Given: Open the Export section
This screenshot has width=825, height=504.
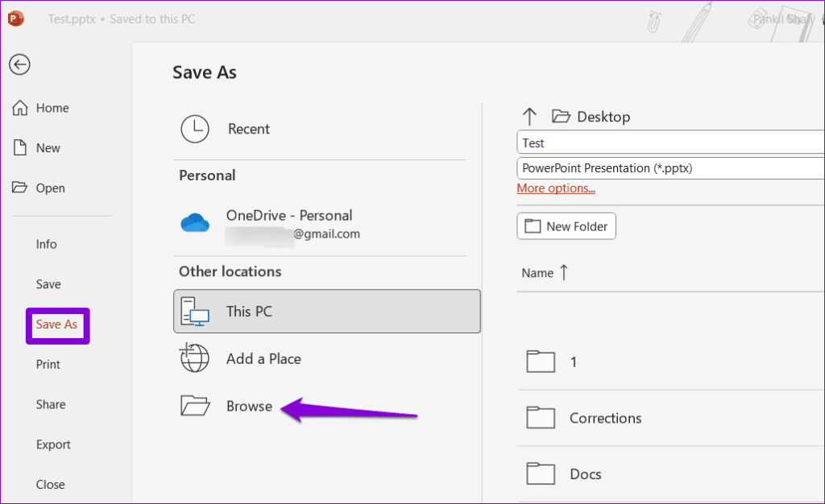Looking at the screenshot, I should click(x=53, y=444).
